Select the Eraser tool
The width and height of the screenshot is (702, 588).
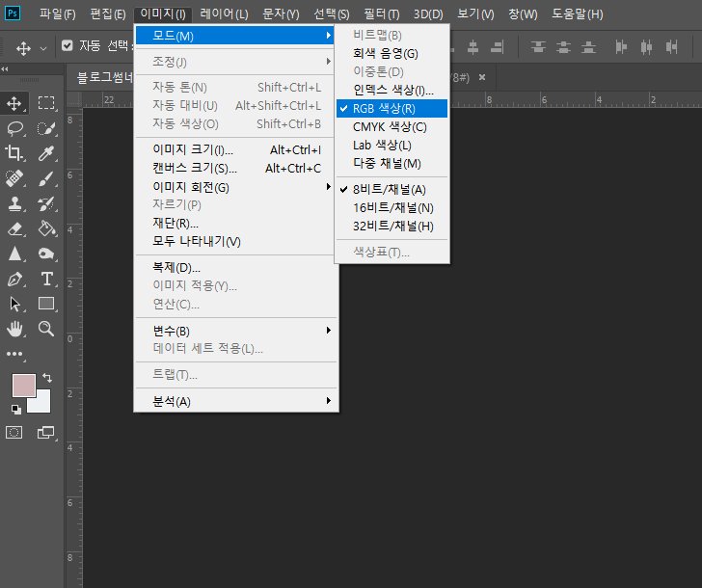(15, 228)
